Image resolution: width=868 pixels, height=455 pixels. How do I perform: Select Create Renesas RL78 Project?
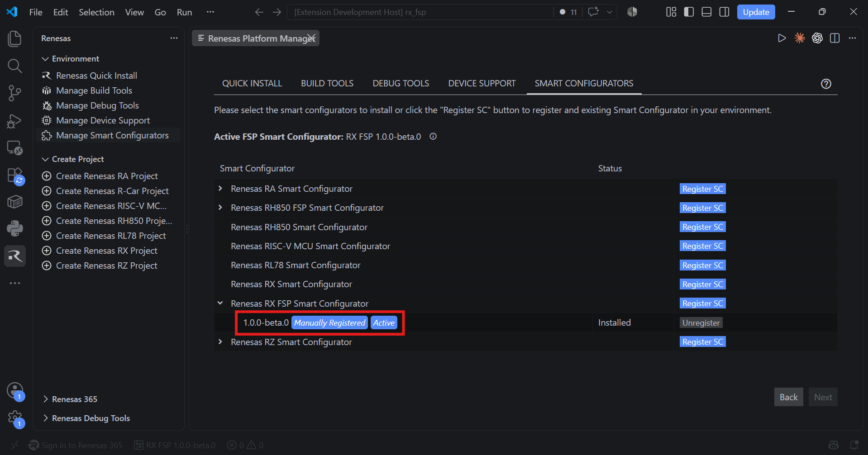[x=111, y=236]
